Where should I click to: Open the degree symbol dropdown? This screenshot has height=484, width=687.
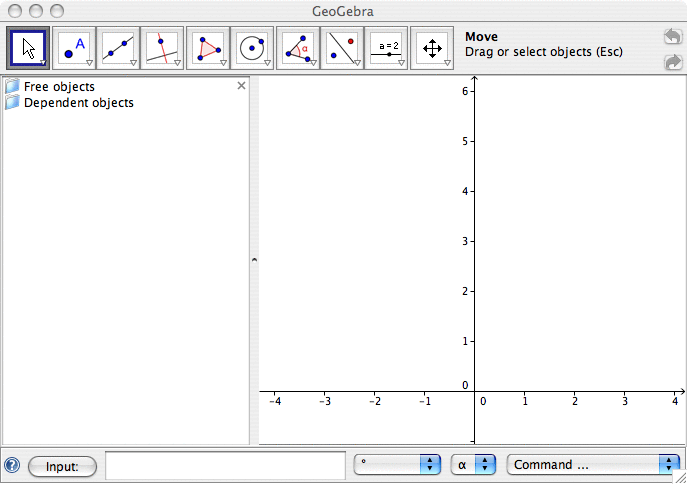(398, 465)
